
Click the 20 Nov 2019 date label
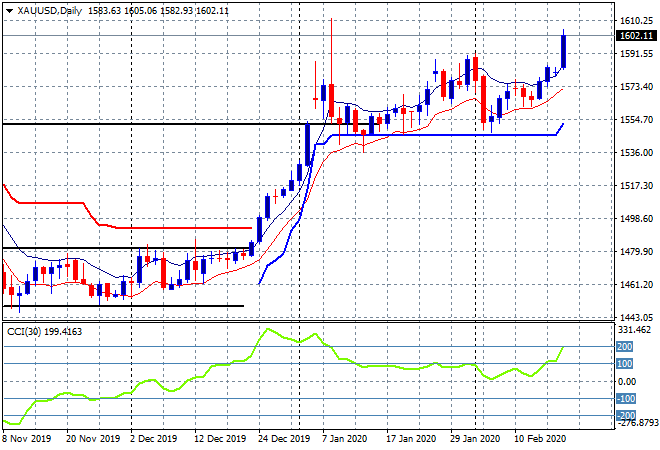pos(93,439)
